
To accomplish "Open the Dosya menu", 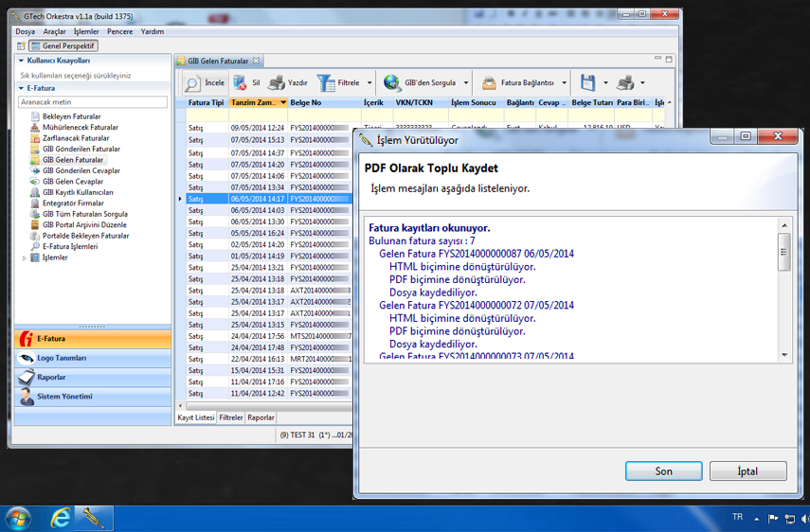I will click(25, 31).
